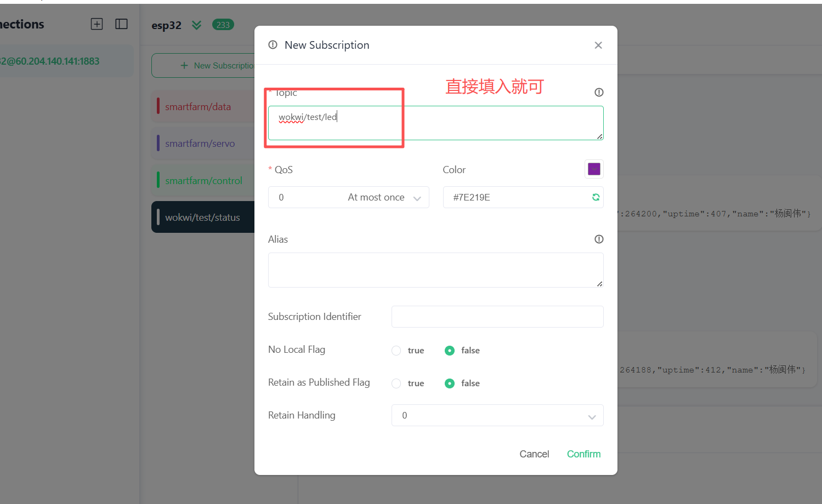Toggle the connections sidebar layout icon
This screenshot has height=504, width=822.
(121, 24)
